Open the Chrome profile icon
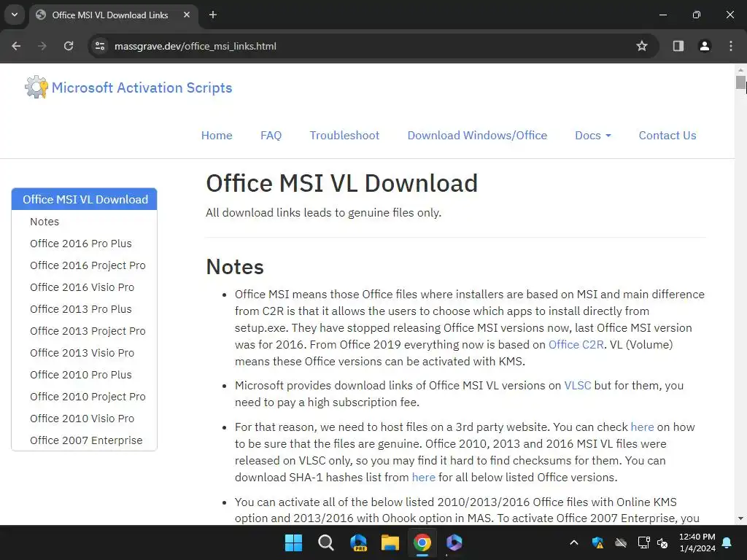The height and width of the screenshot is (560, 747). coord(705,46)
